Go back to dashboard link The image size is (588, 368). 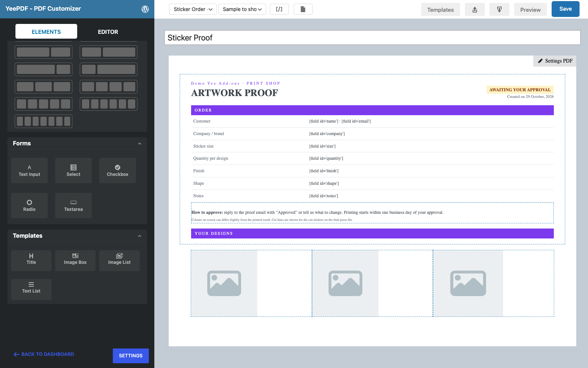[x=44, y=354]
